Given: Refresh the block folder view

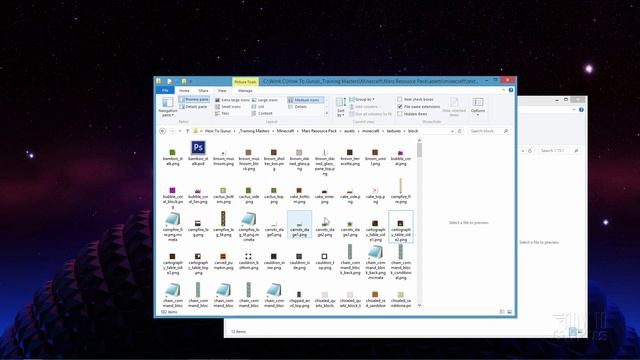Looking at the screenshot, I should pos(460,131).
